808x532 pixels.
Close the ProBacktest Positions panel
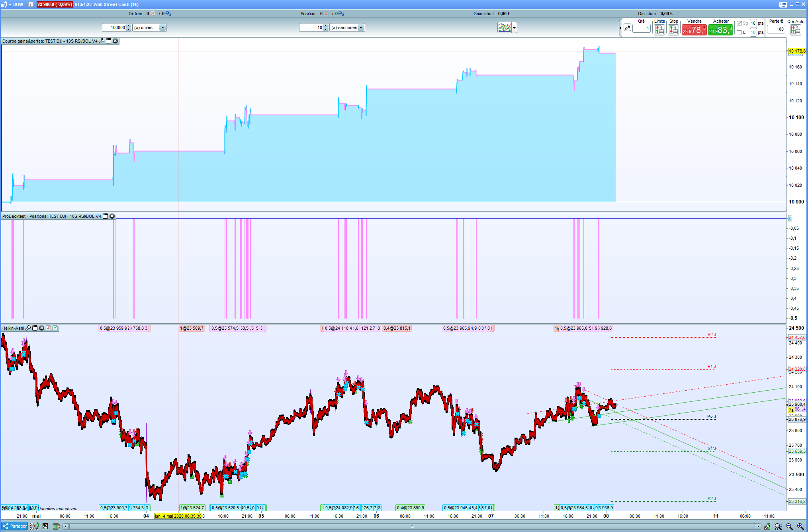click(x=112, y=216)
